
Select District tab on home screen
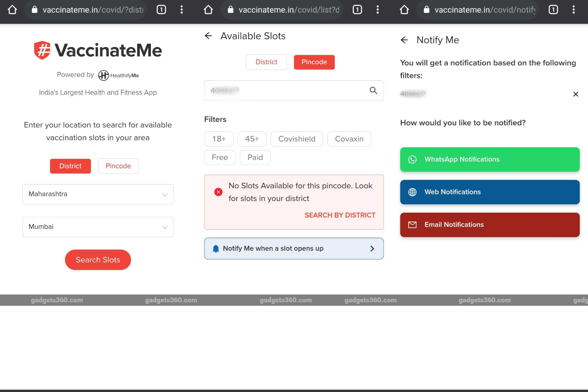71,166
